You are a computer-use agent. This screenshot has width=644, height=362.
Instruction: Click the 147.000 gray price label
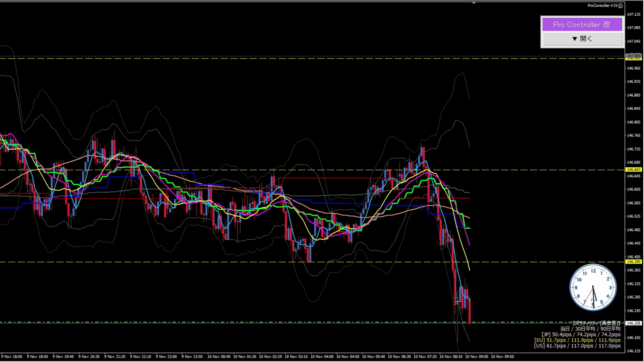click(634, 56)
